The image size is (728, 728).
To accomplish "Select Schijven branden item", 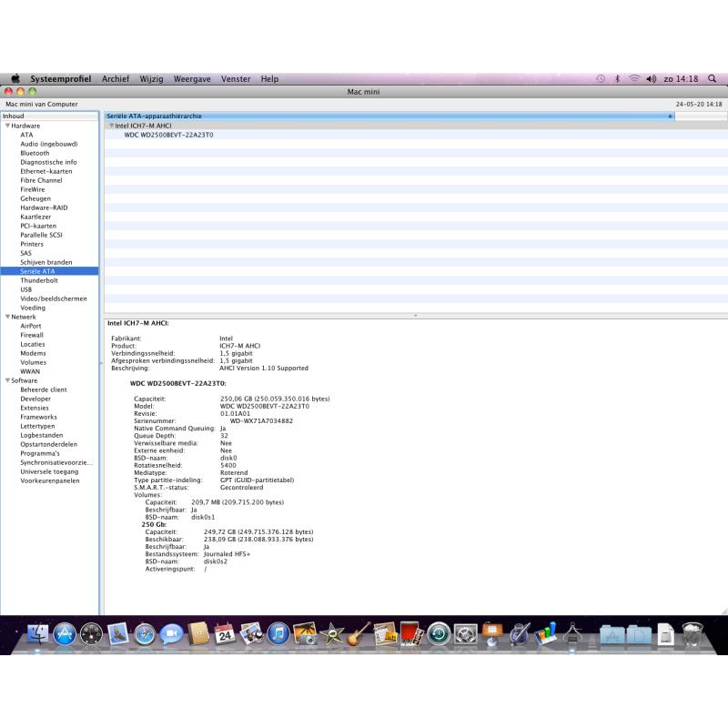I will 46,262.
